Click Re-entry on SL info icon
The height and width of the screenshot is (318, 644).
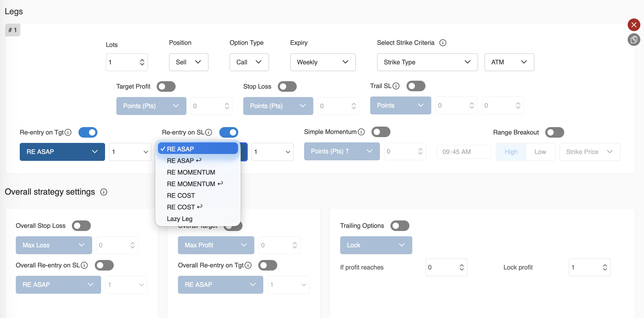click(209, 132)
